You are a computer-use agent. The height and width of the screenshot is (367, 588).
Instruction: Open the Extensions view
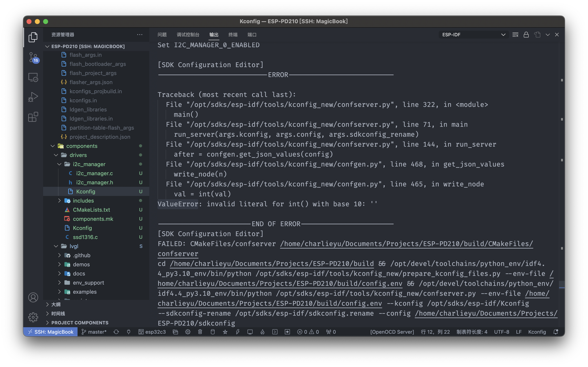[x=33, y=117]
